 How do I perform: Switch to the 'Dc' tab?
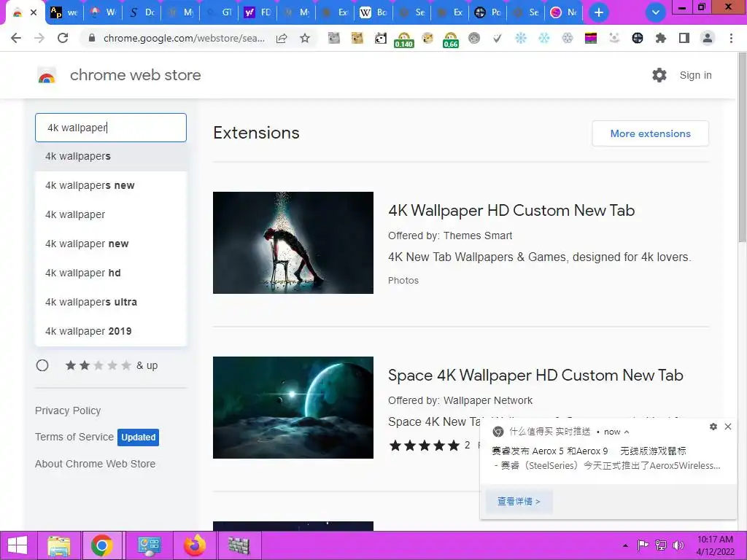142,12
